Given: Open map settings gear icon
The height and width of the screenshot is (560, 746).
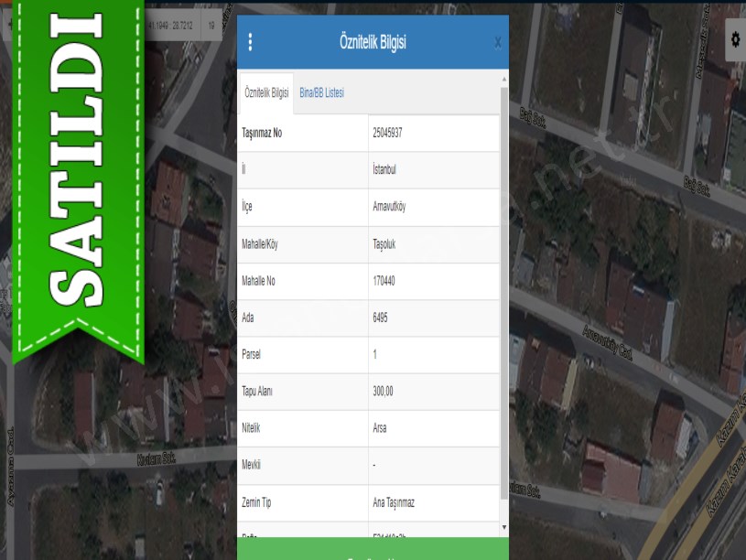Looking at the screenshot, I should click(735, 39).
